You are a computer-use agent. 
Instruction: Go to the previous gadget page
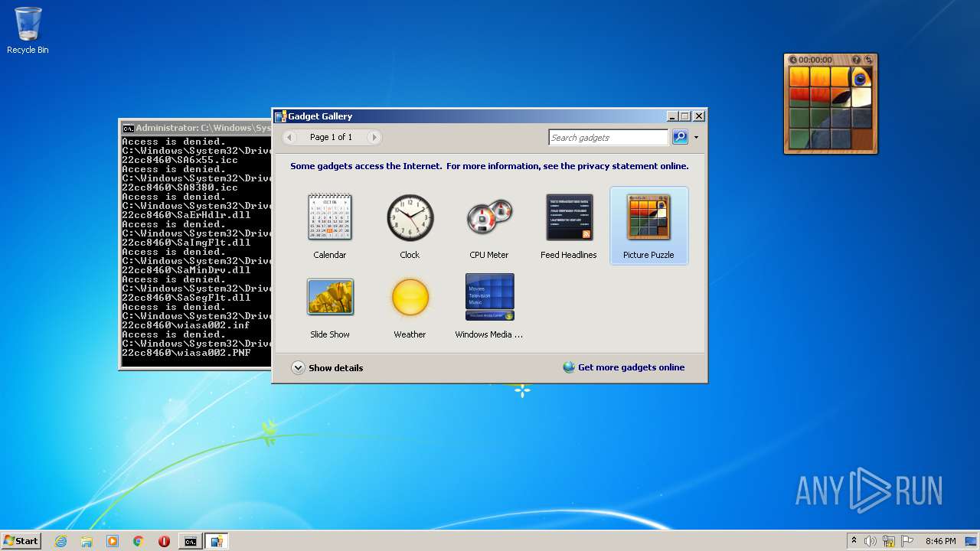click(289, 137)
